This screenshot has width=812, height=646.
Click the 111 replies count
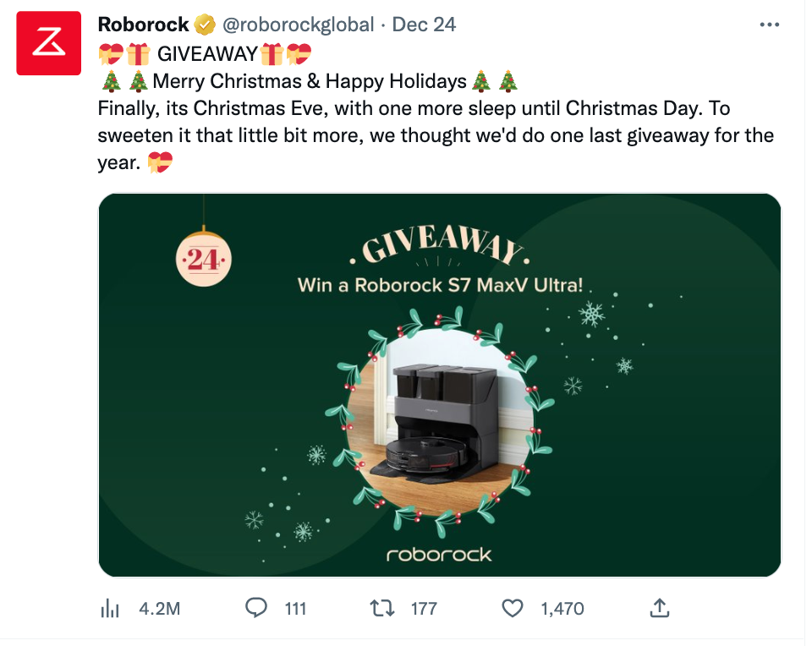[x=295, y=609]
